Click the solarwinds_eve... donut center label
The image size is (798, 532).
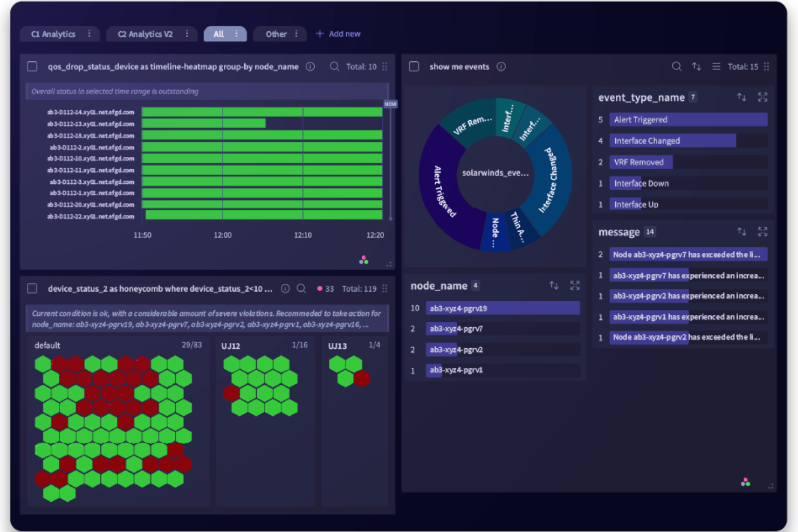pos(496,172)
